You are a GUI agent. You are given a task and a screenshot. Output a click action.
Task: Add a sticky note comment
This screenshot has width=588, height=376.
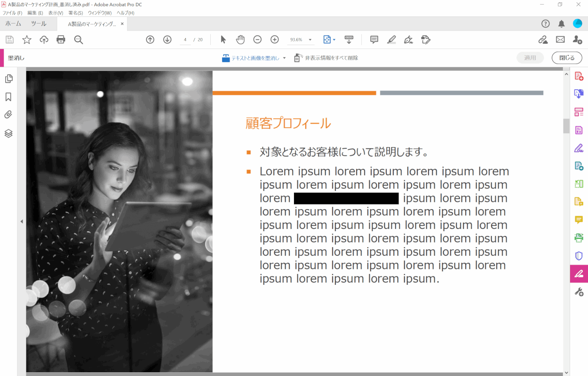(x=374, y=39)
